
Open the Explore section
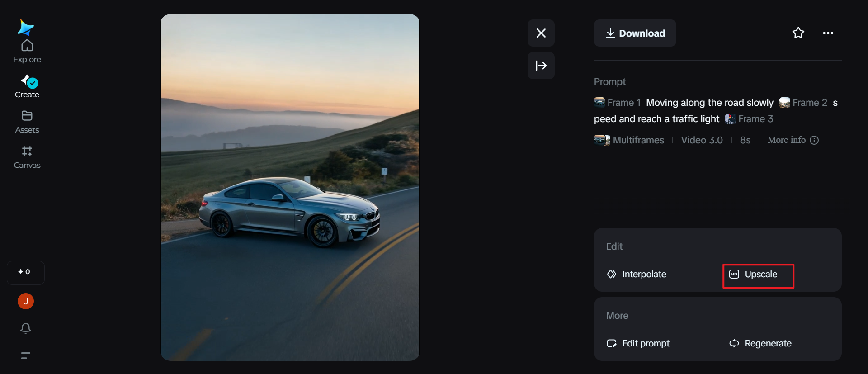click(27, 52)
